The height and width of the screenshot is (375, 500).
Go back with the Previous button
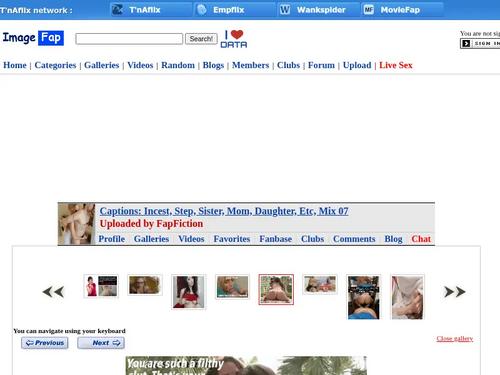coord(45,343)
